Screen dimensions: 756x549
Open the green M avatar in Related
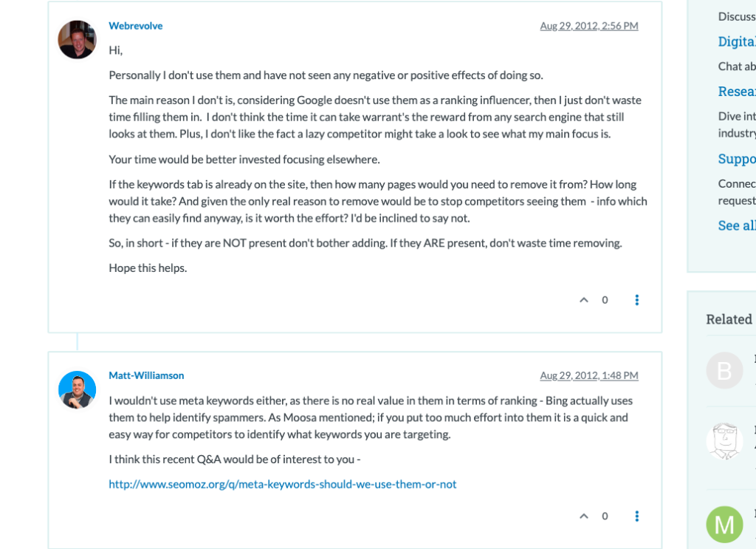click(x=725, y=525)
